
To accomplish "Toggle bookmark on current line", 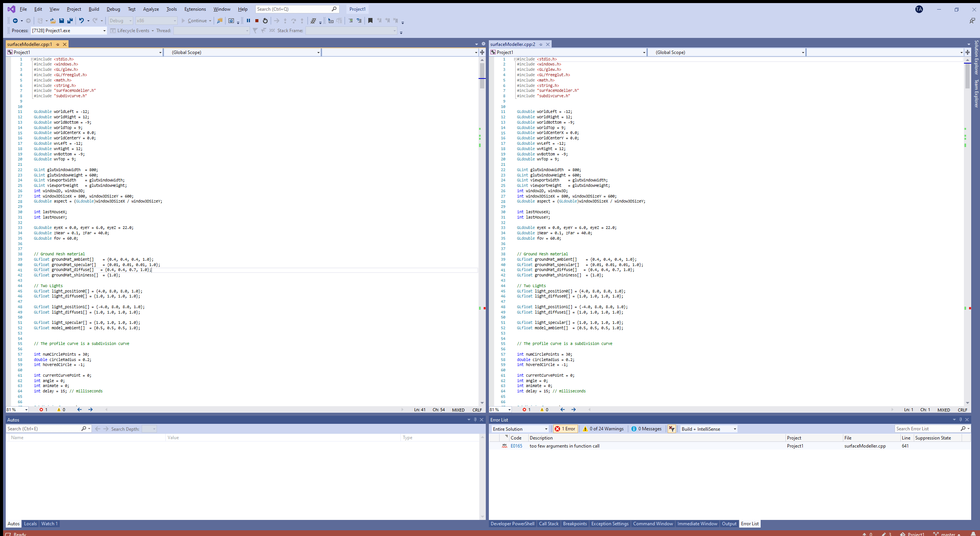I will click(370, 21).
